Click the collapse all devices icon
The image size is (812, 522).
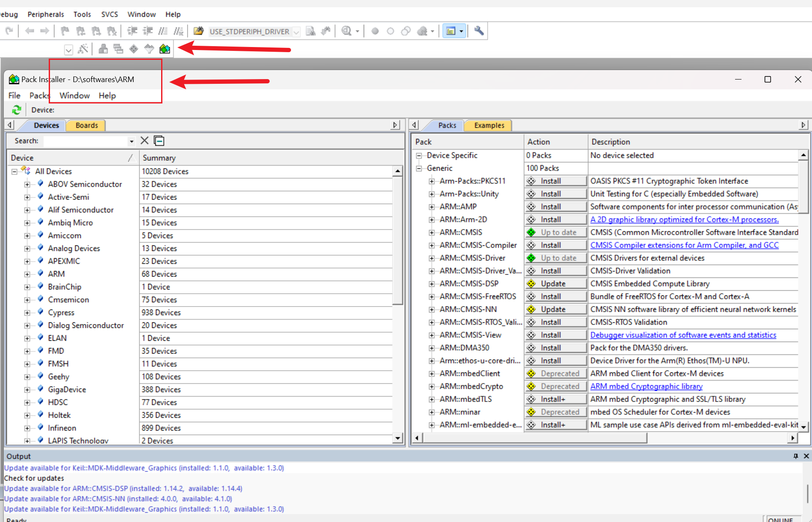point(159,141)
